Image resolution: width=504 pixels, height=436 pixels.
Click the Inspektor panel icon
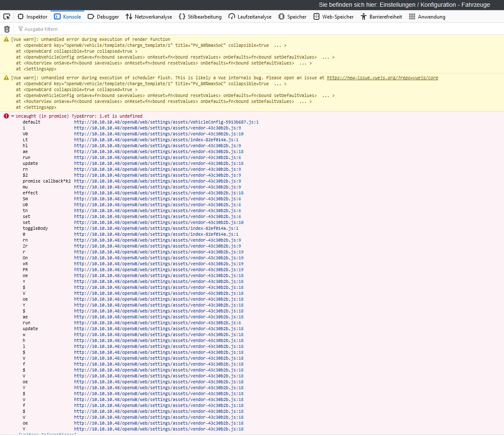click(x=21, y=17)
